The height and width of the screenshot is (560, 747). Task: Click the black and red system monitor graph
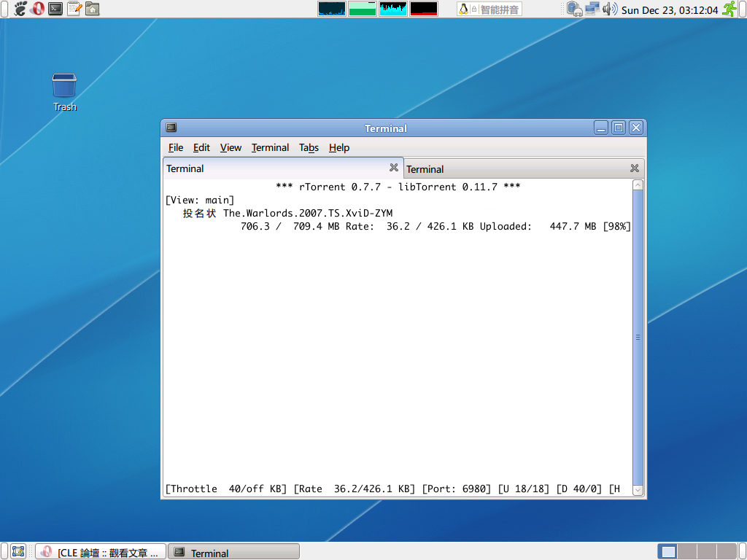[x=424, y=9]
